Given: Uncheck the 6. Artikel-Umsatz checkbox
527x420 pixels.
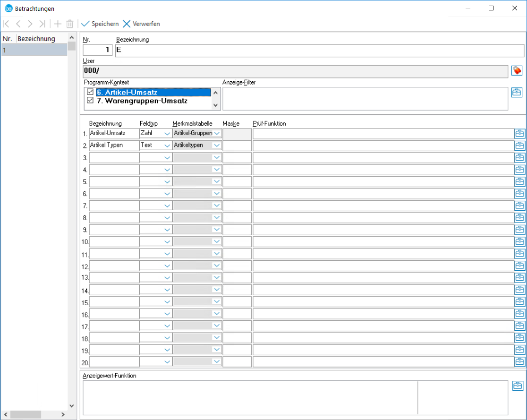Looking at the screenshot, I should [x=90, y=93].
